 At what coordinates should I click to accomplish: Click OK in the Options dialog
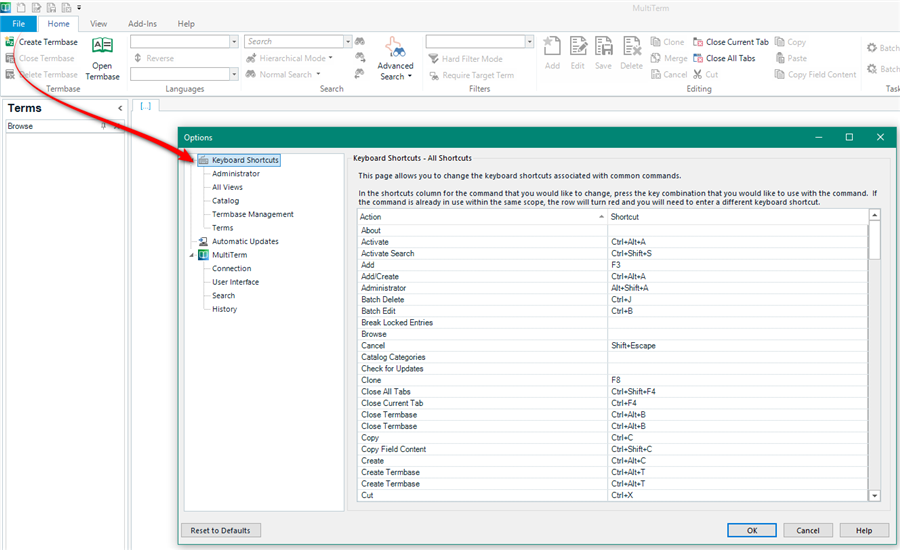(x=752, y=530)
